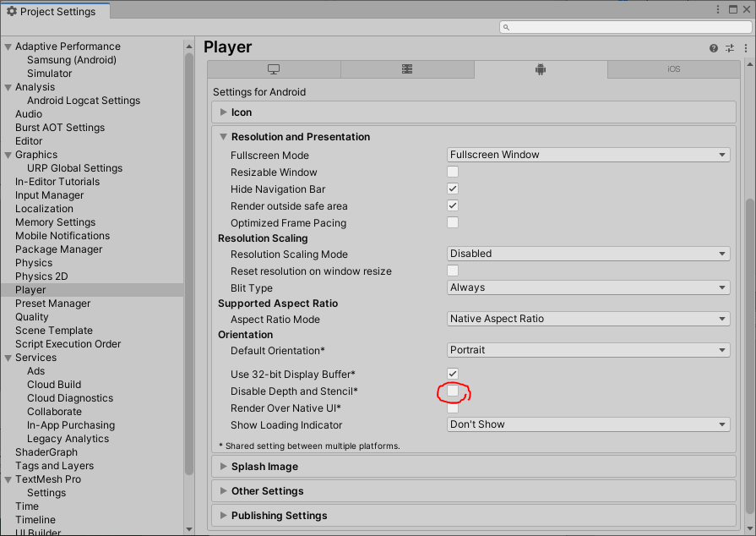The width and height of the screenshot is (756, 536).
Task: Open the Default Orientation dropdown
Action: tap(588, 350)
